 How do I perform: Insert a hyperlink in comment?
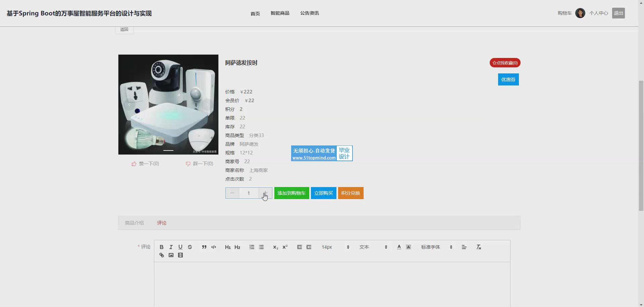[x=162, y=255]
